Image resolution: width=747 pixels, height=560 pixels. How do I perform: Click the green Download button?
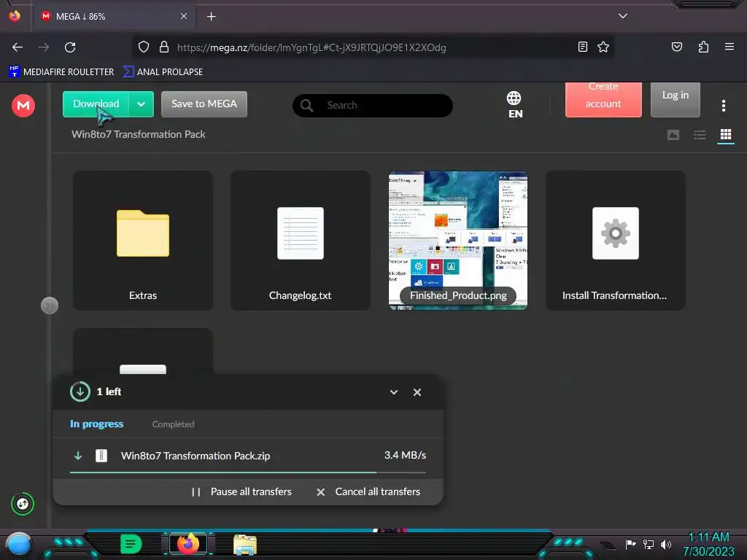click(x=96, y=104)
